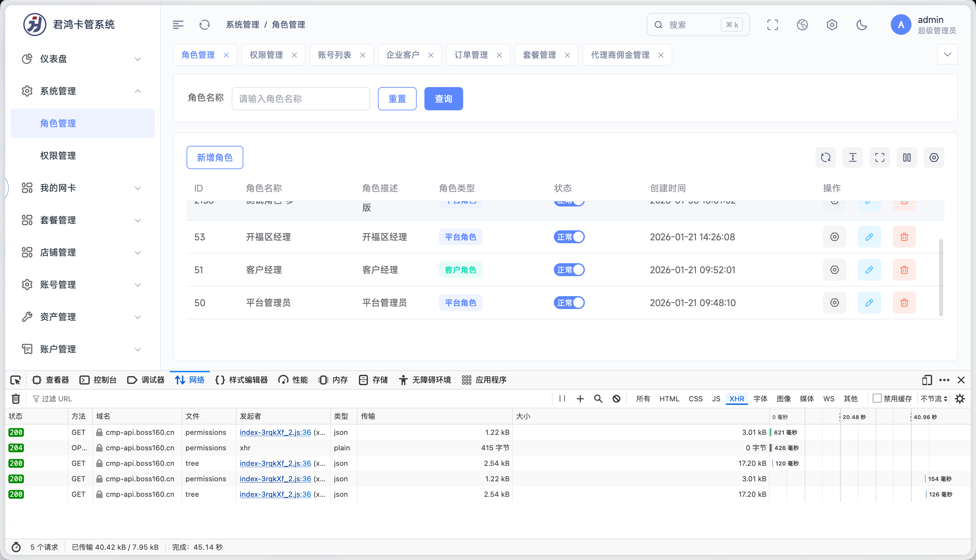Click the table refresh icon
The width and height of the screenshot is (976, 560).
pos(825,157)
